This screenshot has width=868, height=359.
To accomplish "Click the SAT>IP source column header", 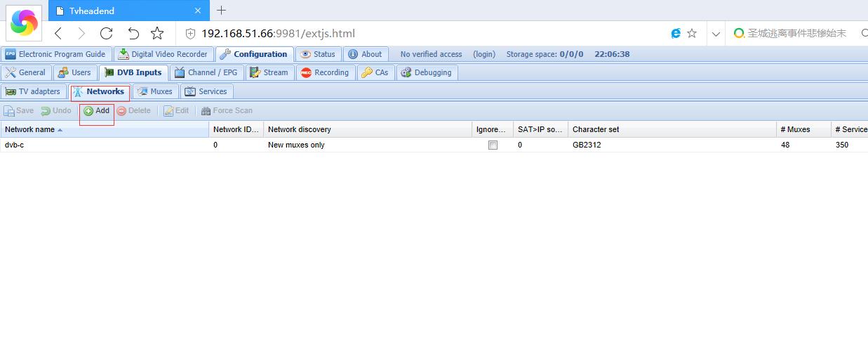I will tap(541, 129).
